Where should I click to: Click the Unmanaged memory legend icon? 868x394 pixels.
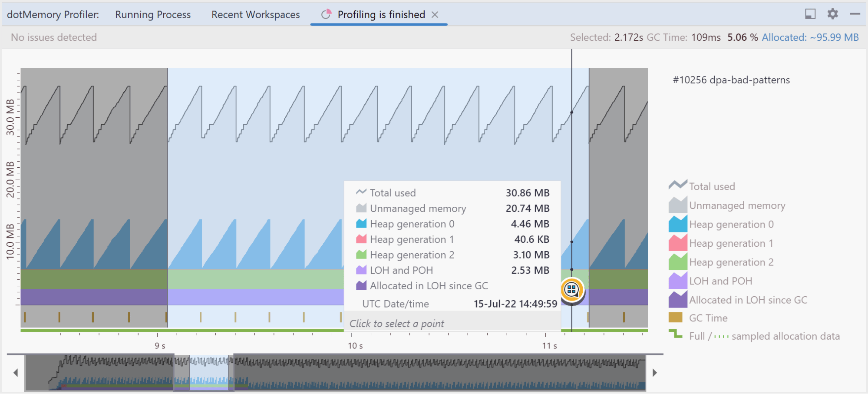click(x=677, y=205)
